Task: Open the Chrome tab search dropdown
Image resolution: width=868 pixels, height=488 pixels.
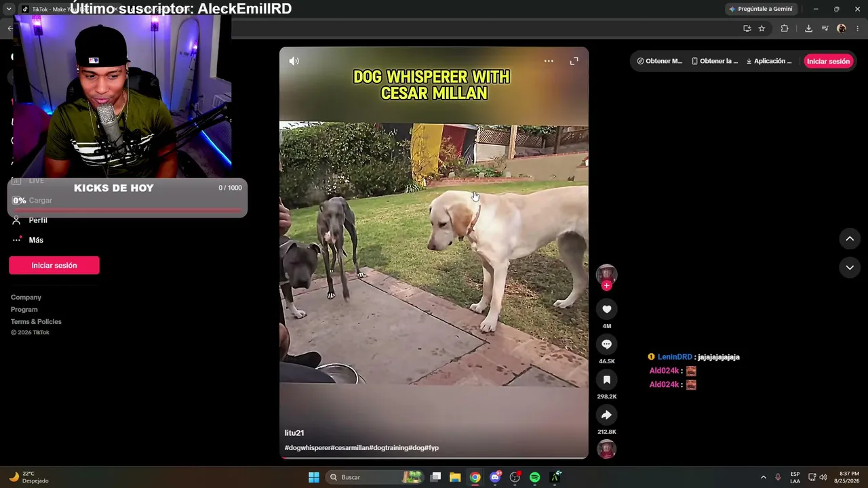Action: pyautogui.click(x=9, y=9)
